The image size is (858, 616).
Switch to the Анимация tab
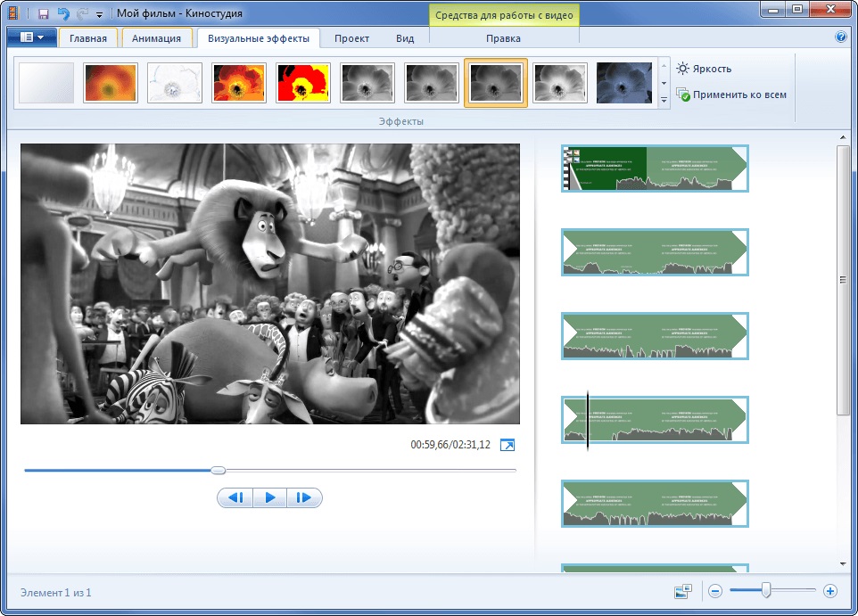(x=157, y=37)
